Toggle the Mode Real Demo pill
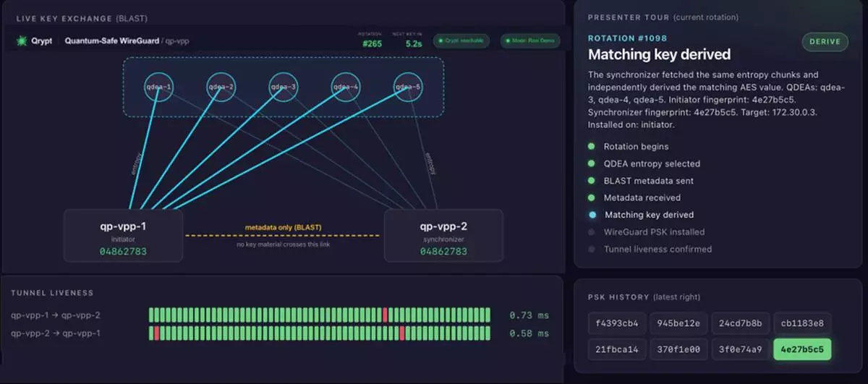 tap(530, 41)
